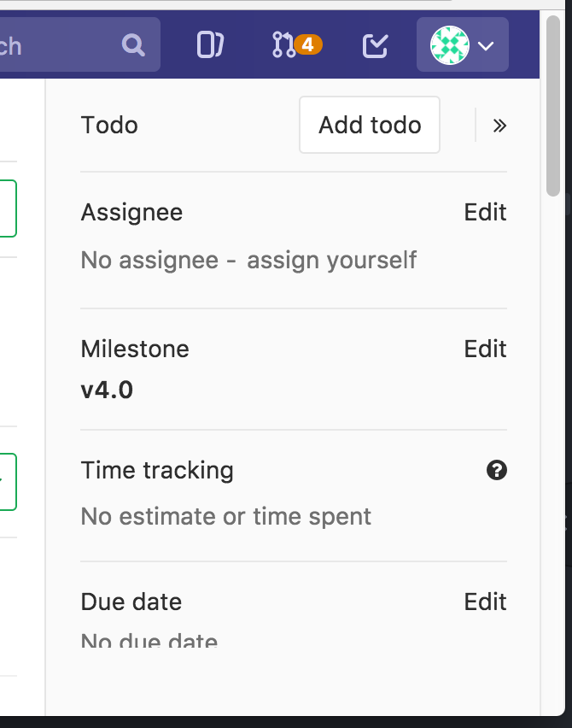Image resolution: width=572 pixels, height=728 pixels.
Task: Click the user avatar image
Action: click(x=450, y=45)
